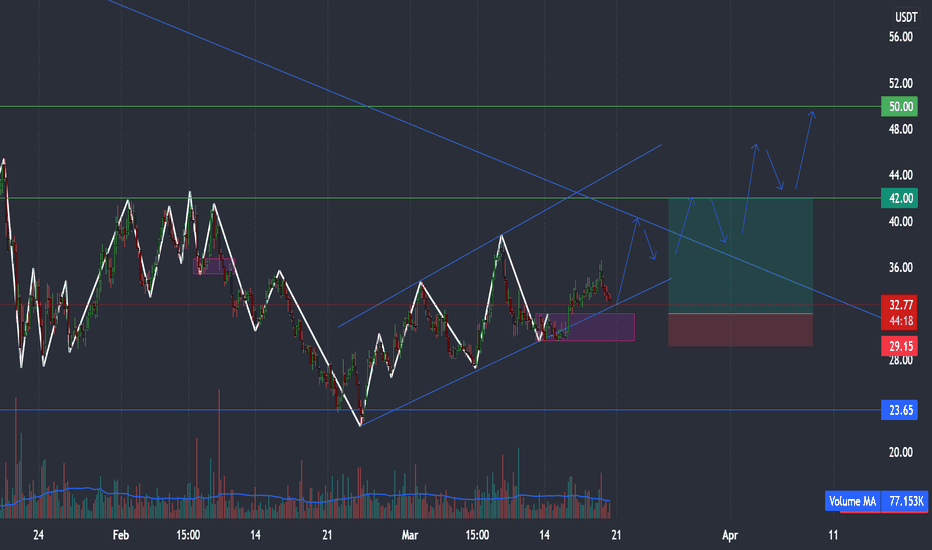
Task: Click the green 42.00 price label
Action: (x=899, y=198)
